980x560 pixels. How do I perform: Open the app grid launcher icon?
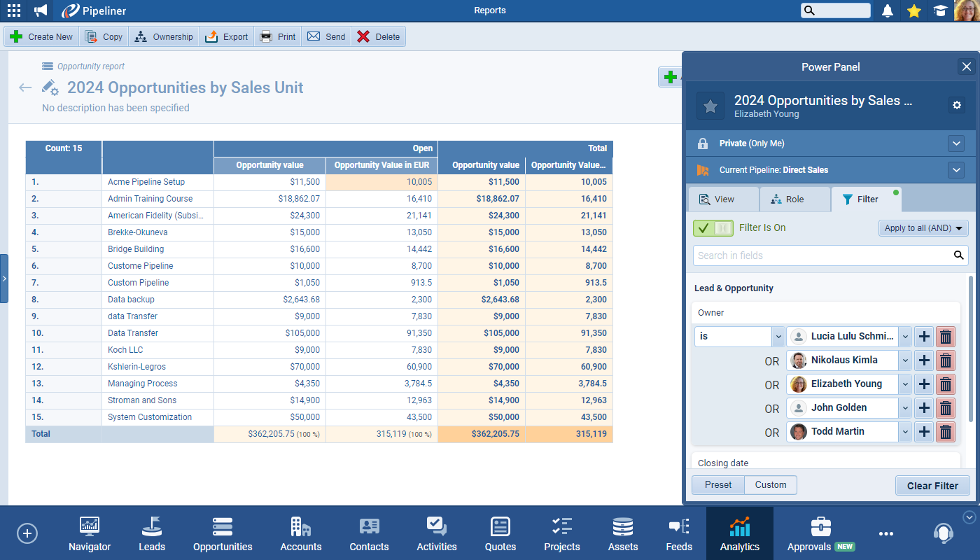pos(14,10)
